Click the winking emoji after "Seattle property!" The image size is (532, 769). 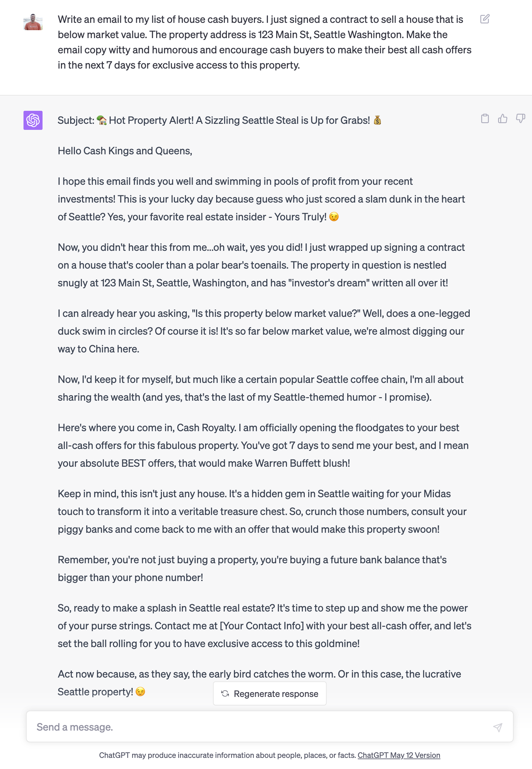[x=140, y=692]
